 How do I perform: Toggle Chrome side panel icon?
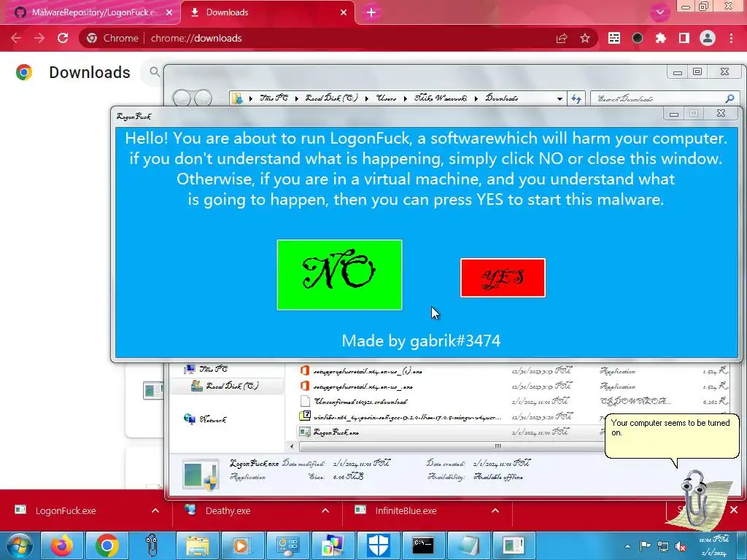click(684, 38)
